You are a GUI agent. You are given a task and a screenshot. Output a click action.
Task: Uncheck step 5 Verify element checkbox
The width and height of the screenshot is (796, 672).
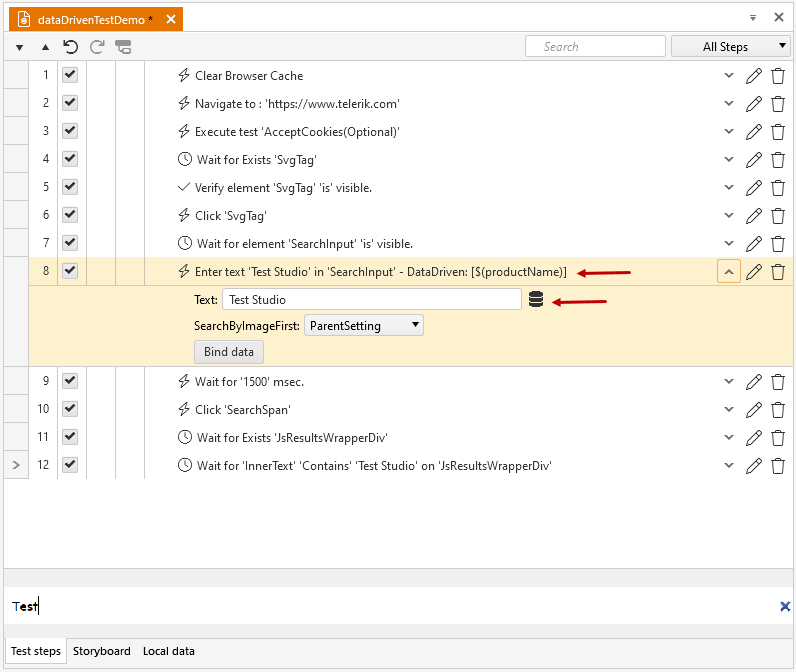coord(70,187)
